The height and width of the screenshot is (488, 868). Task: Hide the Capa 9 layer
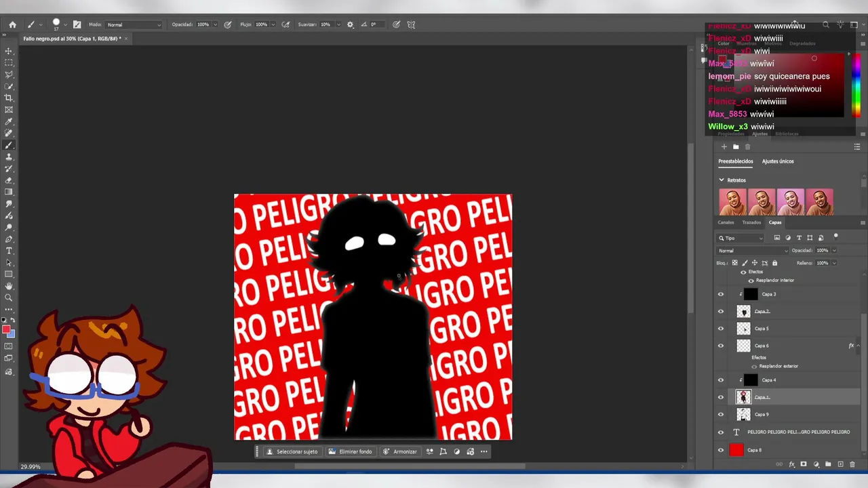[x=721, y=415]
